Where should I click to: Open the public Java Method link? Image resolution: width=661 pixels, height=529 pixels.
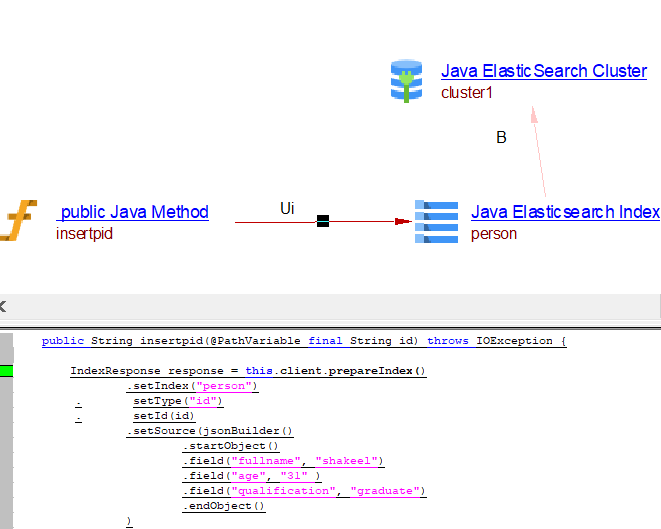click(133, 212)
